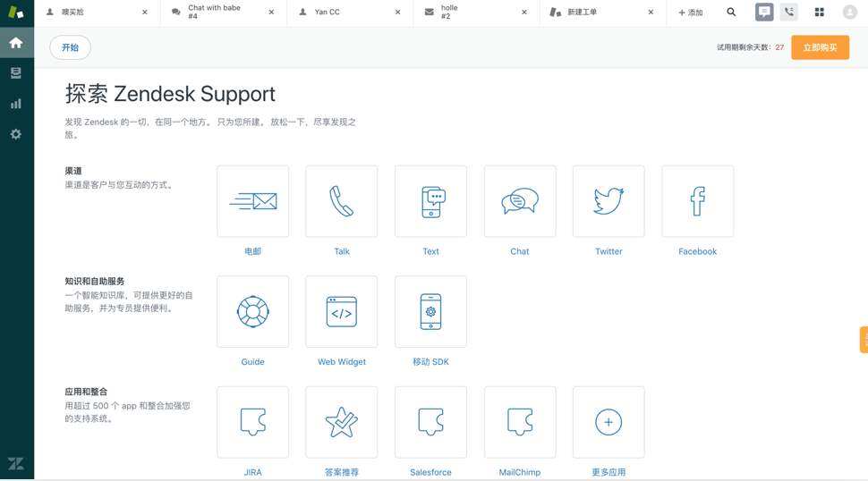
Task: Open the 电邮 email channel tile
Action: click(253, 201)
